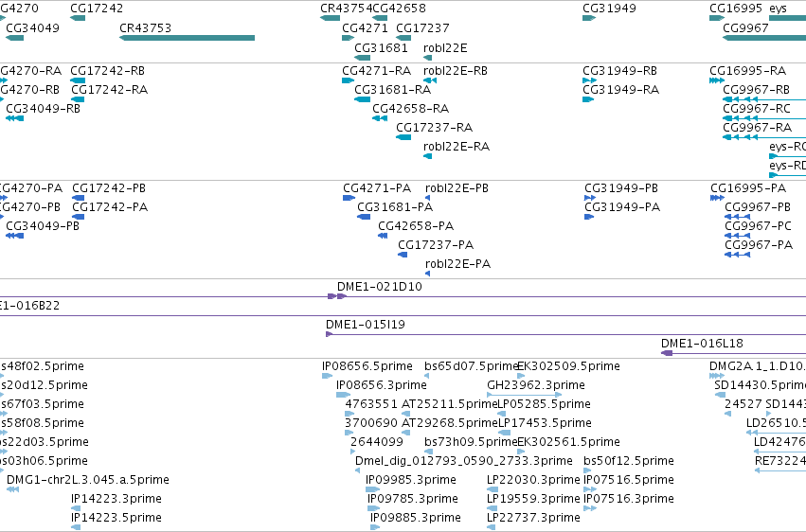Open BAC clone DME1-016L18 label
806x532 pixels.
point(702,343)
